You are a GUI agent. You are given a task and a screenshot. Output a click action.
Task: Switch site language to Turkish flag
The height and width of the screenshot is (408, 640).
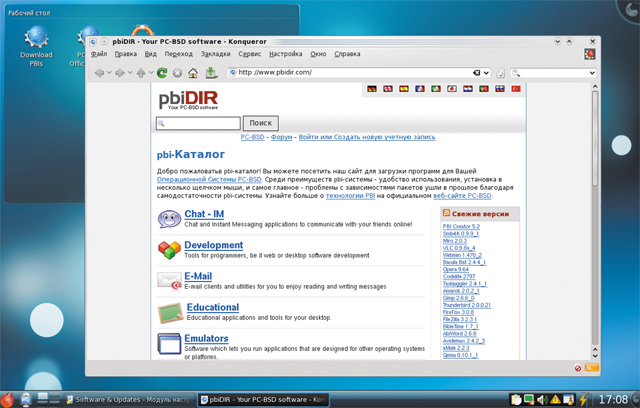(x=516, y=89)
